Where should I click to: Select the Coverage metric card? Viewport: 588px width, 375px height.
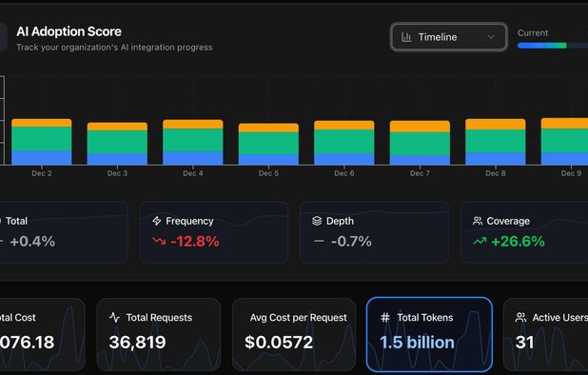524,232
